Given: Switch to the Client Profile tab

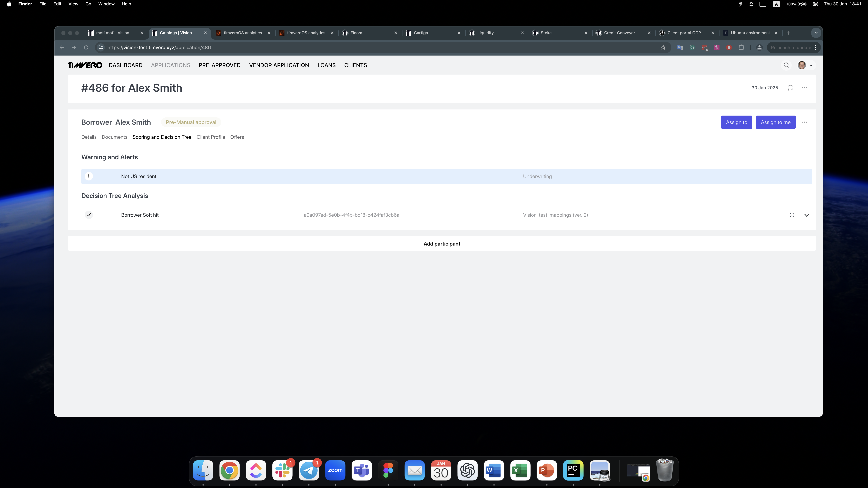Looking at the screenshot, I should pos(211,137).
